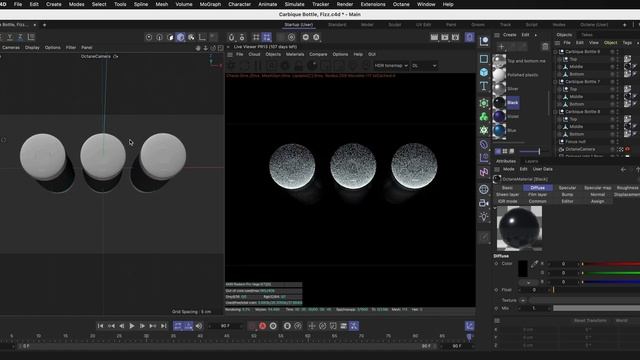Collapse the Carbique Bottle 7 hierarchy
The width and height of the screenshot is (640, 360).
click(x=555, y=82)
